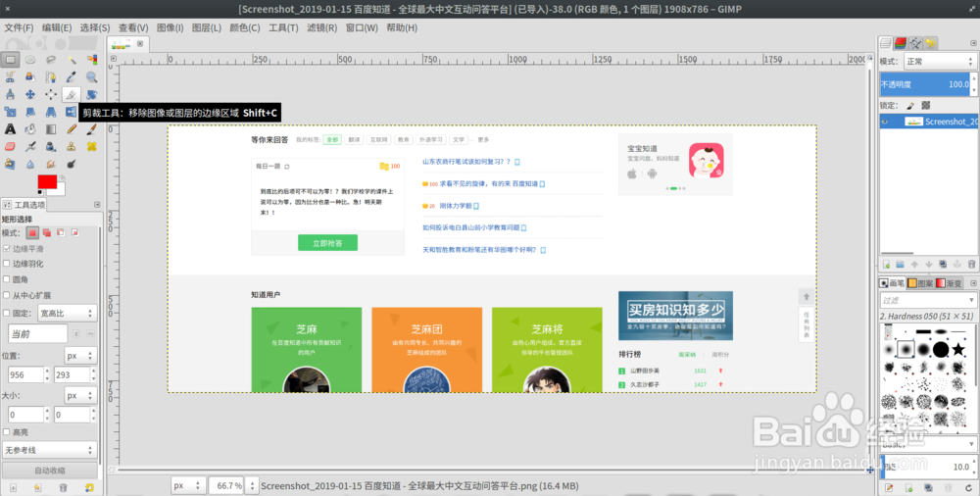Image resolution: width=980 pixels, height=496 pixels.
Task: Select the Ink tool
Action: pos(51,146)
